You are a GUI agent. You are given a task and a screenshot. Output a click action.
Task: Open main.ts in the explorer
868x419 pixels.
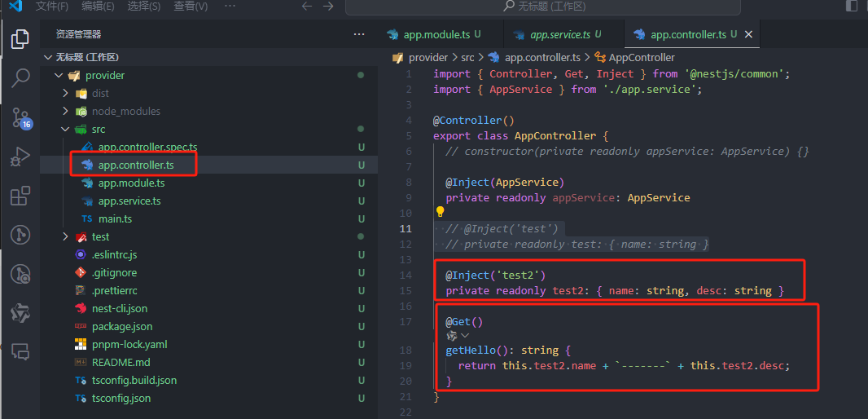115,219
